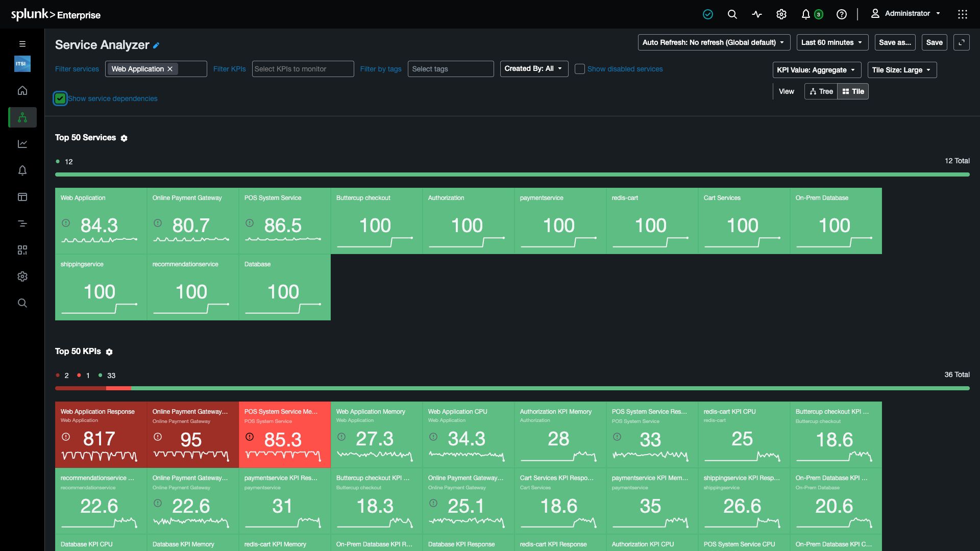
Task: Open the settings gear in top bar
Action: tap(781, 14)
